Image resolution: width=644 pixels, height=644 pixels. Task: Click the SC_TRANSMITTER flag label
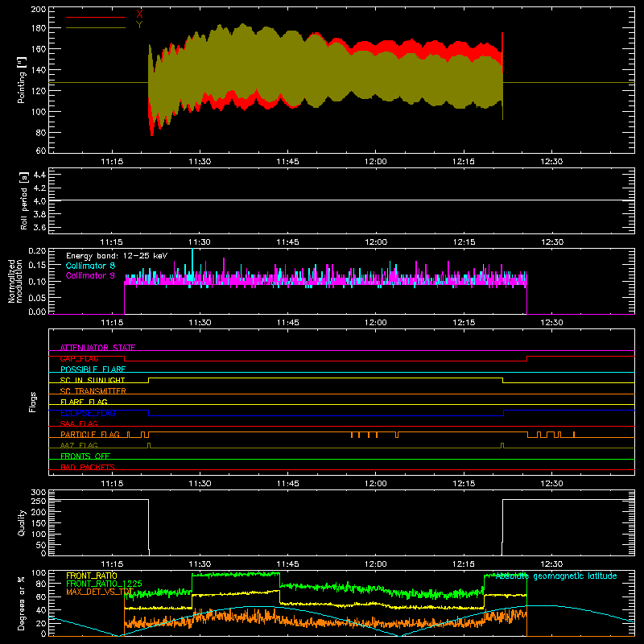[93, 390]
